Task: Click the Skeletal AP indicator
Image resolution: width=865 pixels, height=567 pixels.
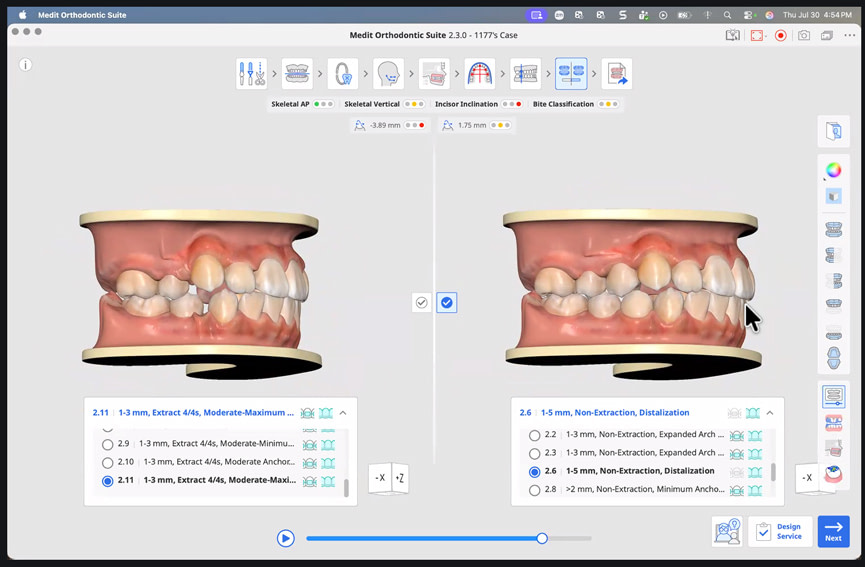Action: tap(302, 104)
